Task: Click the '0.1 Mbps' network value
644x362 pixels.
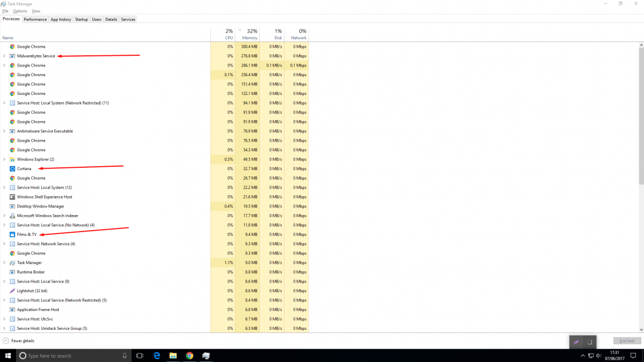Action: [298, 65]
